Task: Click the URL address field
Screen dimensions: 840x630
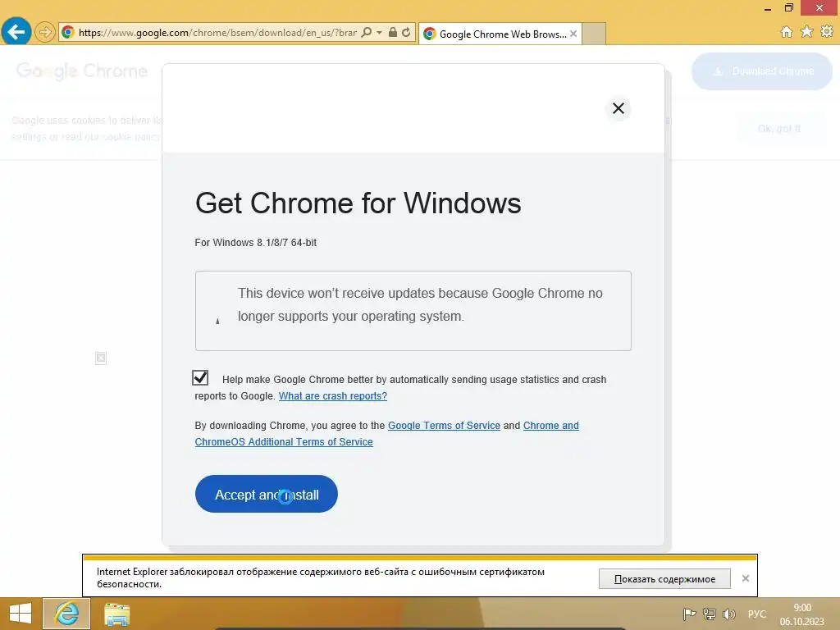Action: pos(217,33)
